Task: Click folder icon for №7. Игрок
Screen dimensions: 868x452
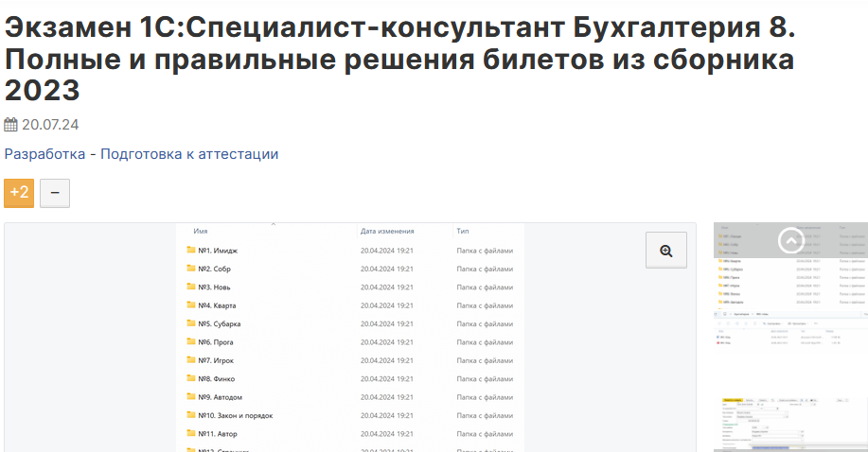Action: [190, 360]
